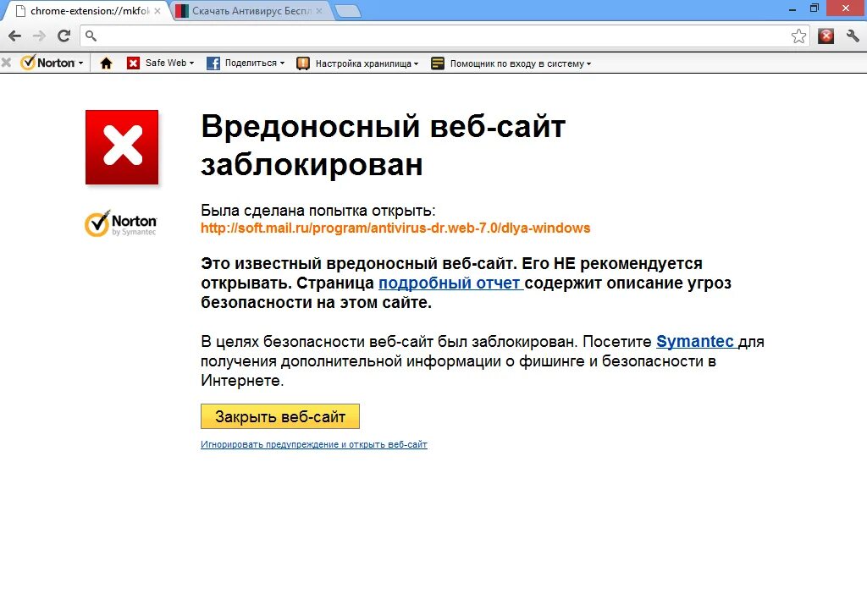Restore down the browser window
Viewport: 867px width, 616px height.
pos(814,8)
